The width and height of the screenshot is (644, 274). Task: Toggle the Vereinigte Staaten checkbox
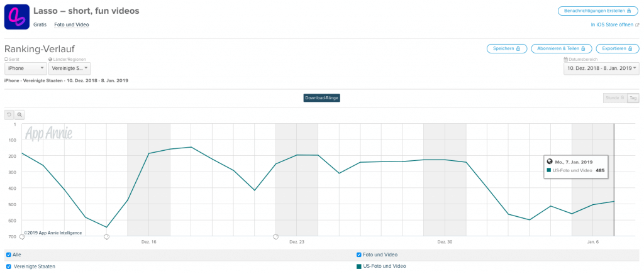coord(9,266)
